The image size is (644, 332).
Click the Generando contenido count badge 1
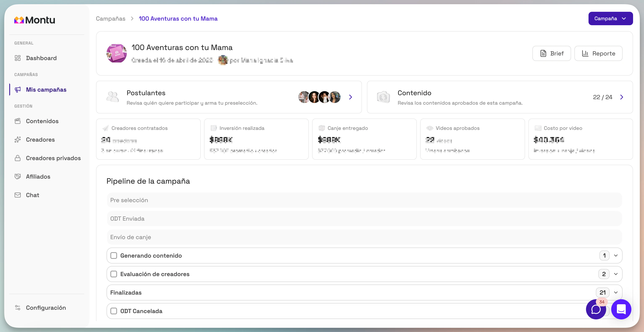[x=604, y=256]
